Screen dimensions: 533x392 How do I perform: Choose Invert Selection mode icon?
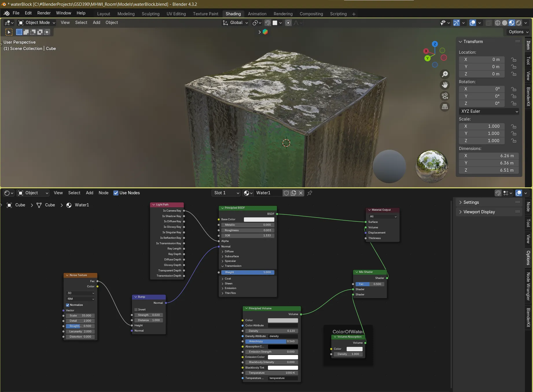pyautogui.click(x=40, y=32)
